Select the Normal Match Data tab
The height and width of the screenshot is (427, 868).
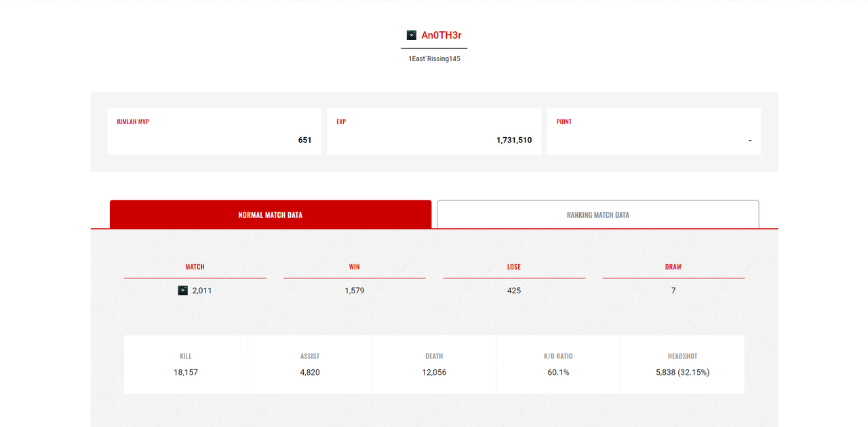coord(271,215)
